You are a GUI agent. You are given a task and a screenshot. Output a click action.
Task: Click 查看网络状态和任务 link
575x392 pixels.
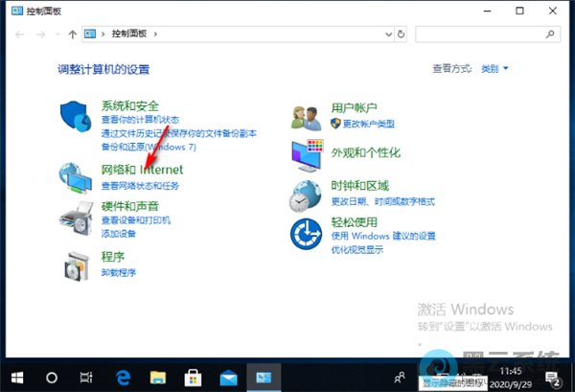click(x=140, y=185)
